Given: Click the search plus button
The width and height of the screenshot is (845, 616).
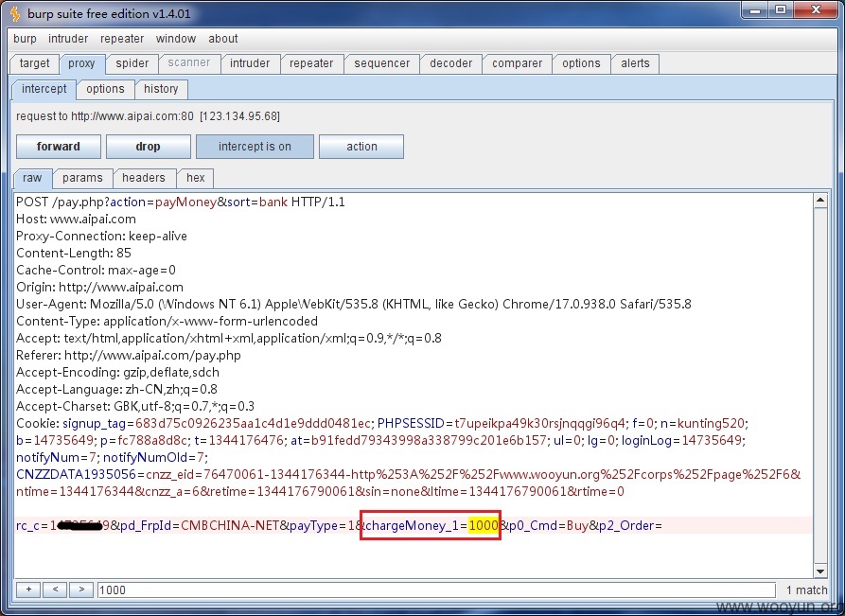Looking at the screenshot, I should pos(28,590).
